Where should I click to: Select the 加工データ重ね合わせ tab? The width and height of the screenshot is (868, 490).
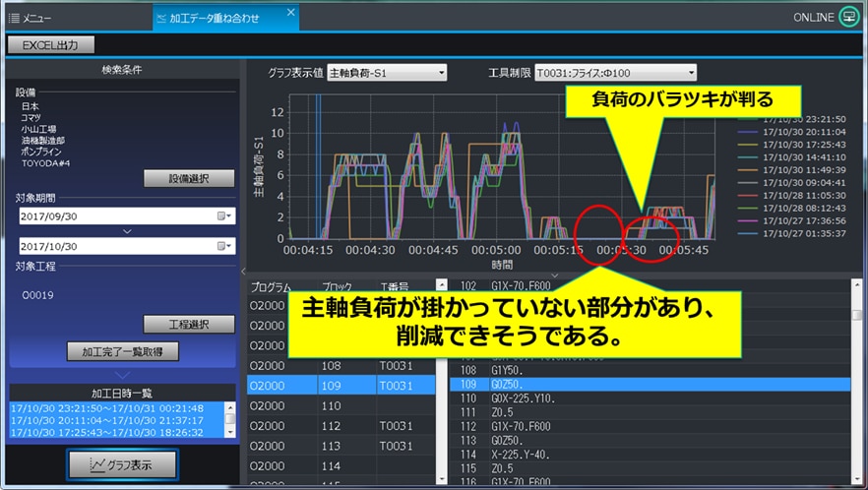click(214, 18)
